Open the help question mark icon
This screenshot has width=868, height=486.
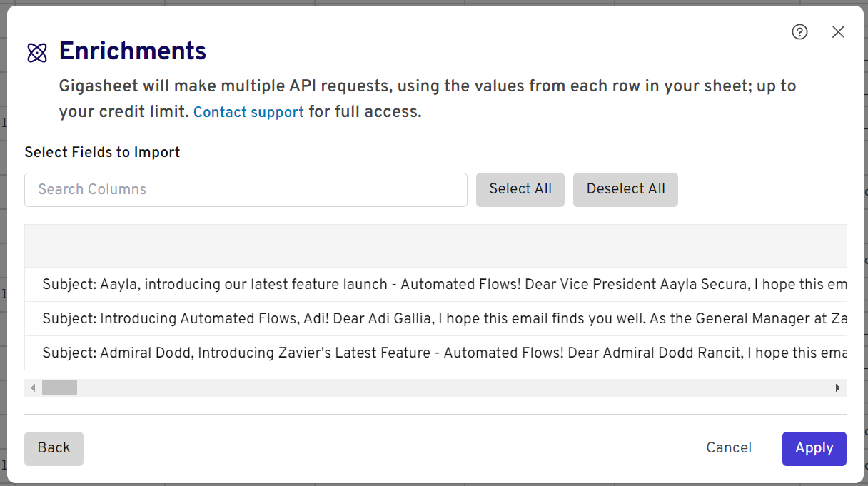(x=799, y=32)
